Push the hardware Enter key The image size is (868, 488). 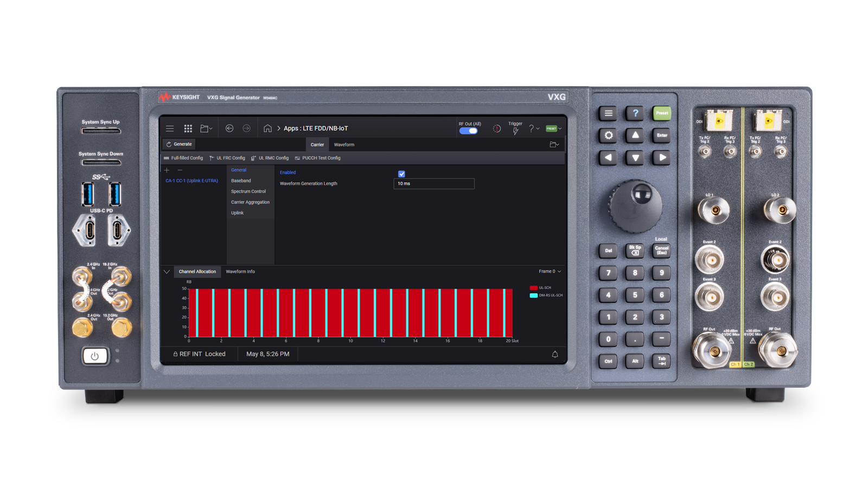pyautogui.click(x=662, y=136)
